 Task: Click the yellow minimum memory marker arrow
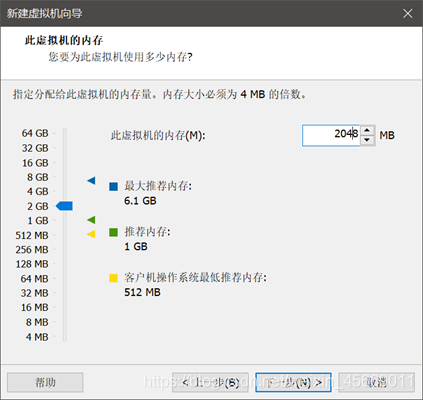(x=91, y=234)
